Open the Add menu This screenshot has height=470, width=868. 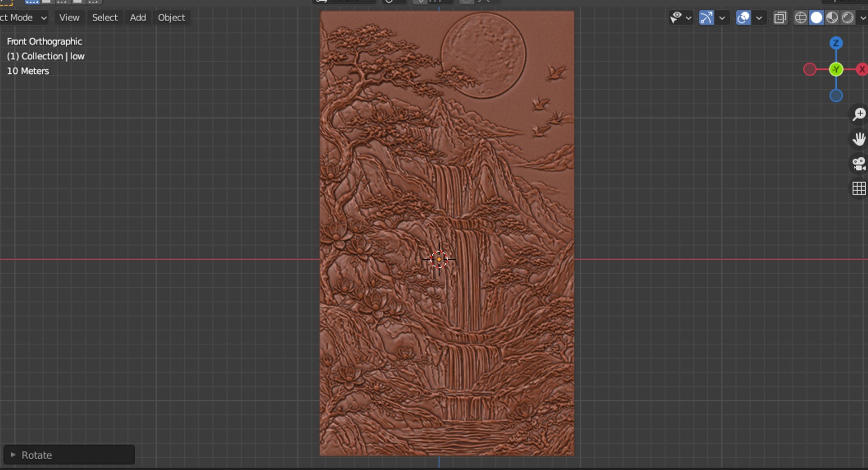click(x=138, y=18)
